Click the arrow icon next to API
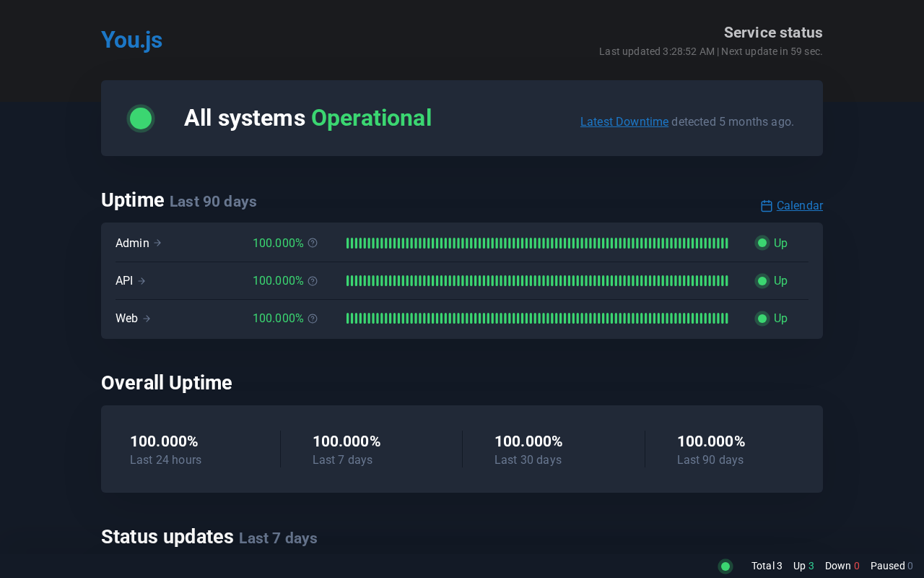The image size is (924, 578). tap(142, 281)
